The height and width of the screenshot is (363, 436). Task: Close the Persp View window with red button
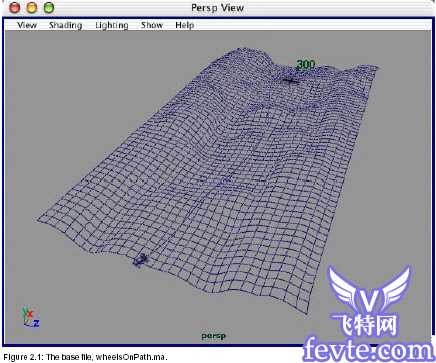pyautogui.click(x=15, y=7)
